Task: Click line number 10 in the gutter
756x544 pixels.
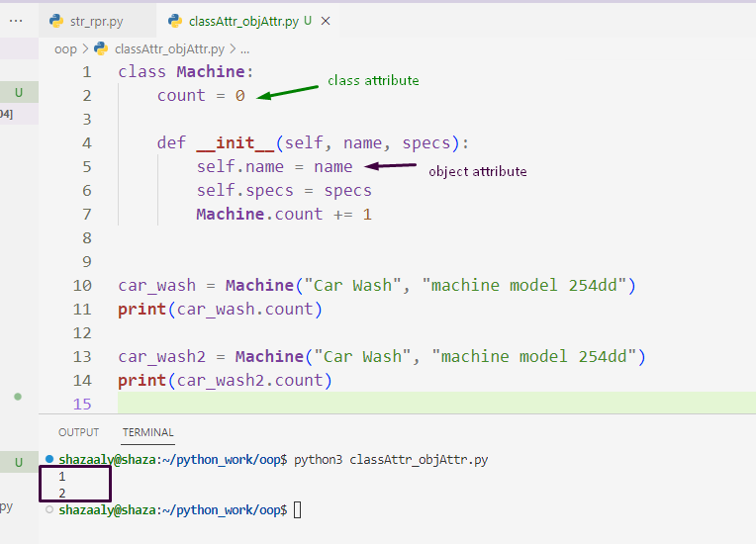Action: (x=82, y=286)
